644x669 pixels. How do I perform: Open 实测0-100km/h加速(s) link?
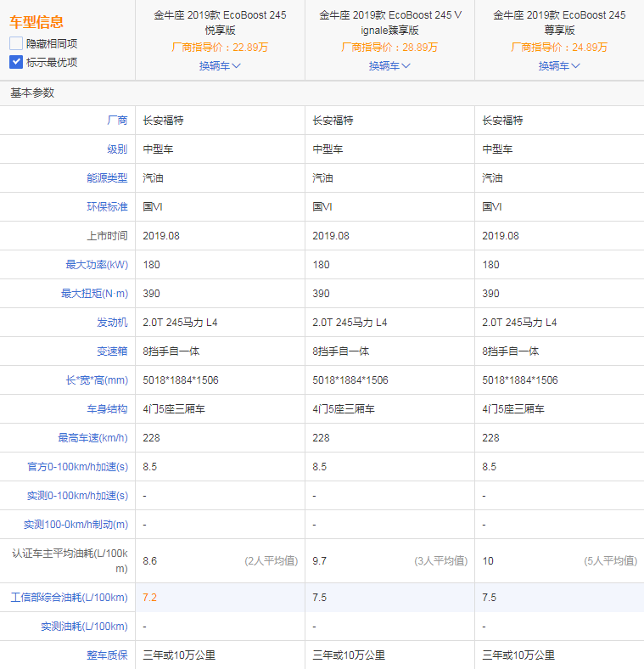point(77,496)
